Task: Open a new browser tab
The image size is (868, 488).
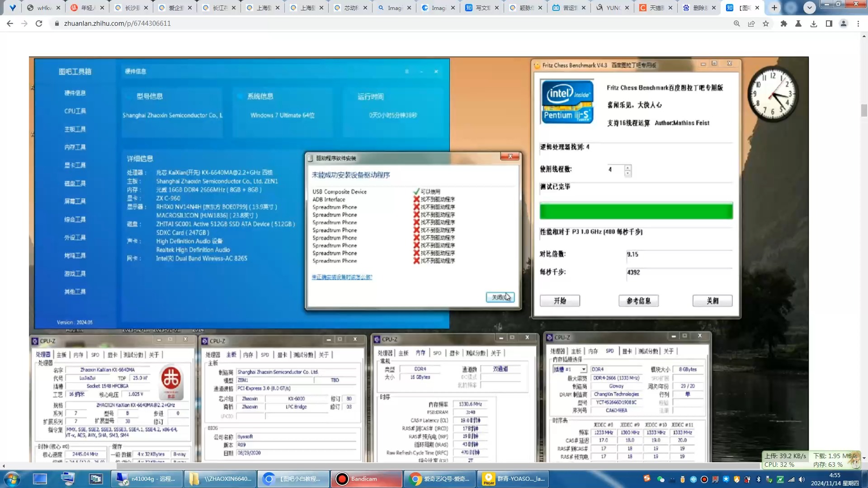Action: point(774,8)
